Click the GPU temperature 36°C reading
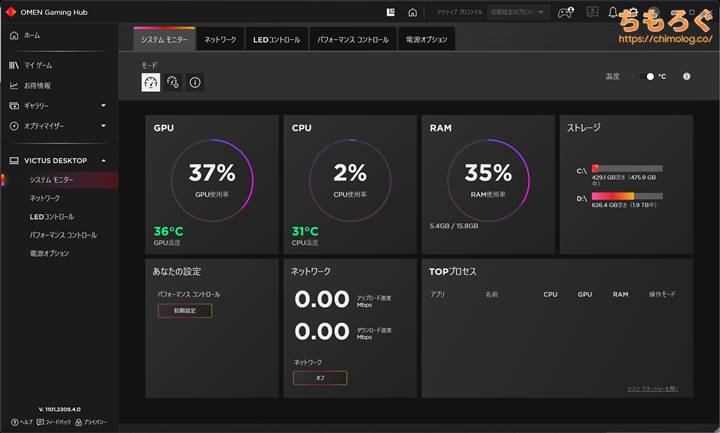This screenshot has width=720, height=433. point(168,231)
